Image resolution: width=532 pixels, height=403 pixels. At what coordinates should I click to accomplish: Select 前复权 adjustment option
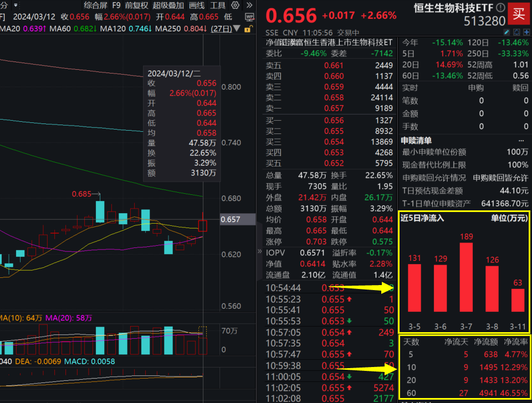137,5
